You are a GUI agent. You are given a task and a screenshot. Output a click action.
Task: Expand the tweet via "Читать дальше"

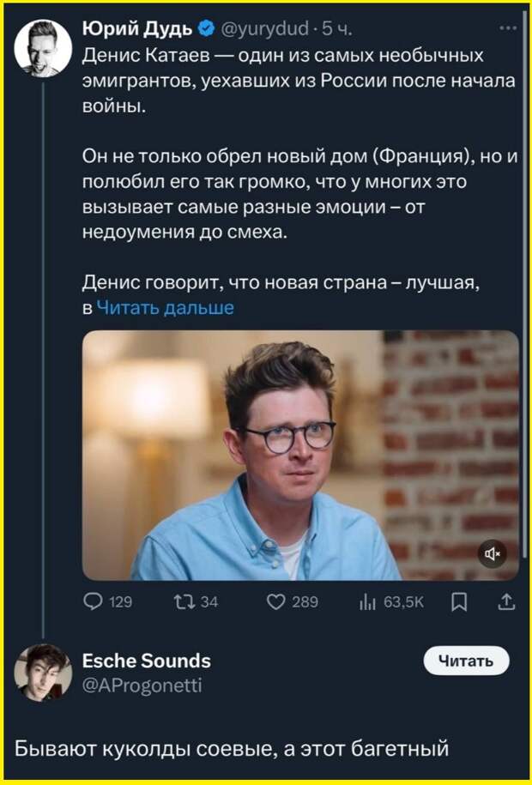(x=165, y=307)
